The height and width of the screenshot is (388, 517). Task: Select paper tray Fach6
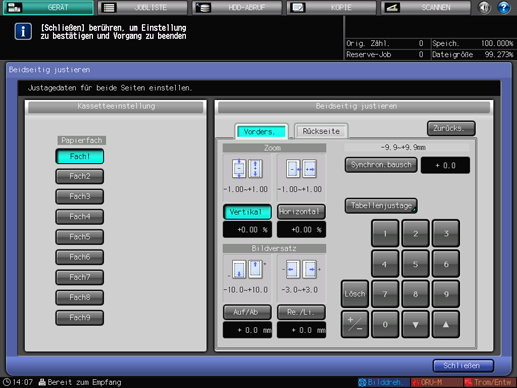click(80, 257)
